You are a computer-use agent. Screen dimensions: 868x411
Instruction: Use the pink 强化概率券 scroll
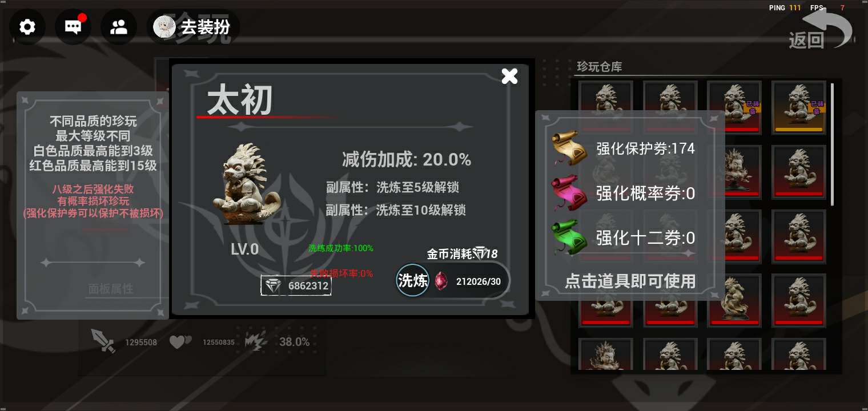coord(569,194)
